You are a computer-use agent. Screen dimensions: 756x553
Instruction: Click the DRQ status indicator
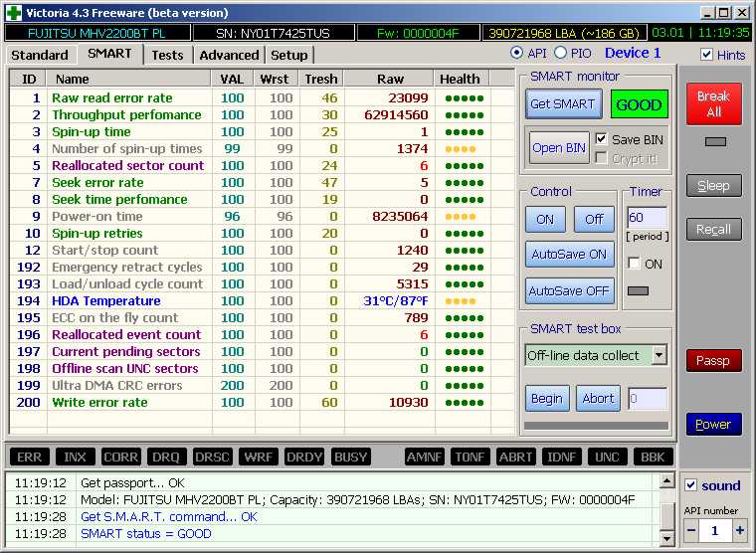click(166, 457)
